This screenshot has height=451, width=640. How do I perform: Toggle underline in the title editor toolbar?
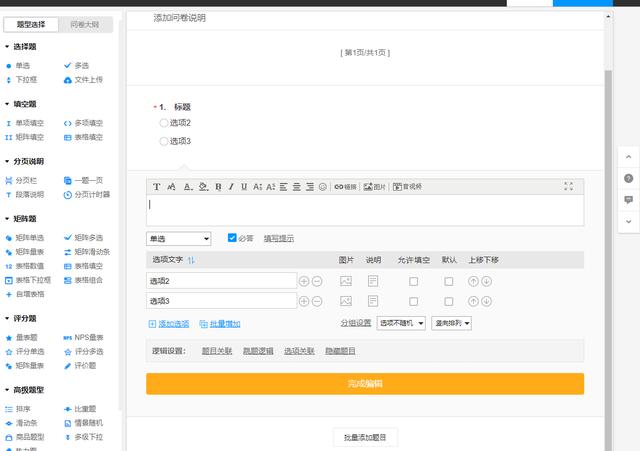point(244,187)
